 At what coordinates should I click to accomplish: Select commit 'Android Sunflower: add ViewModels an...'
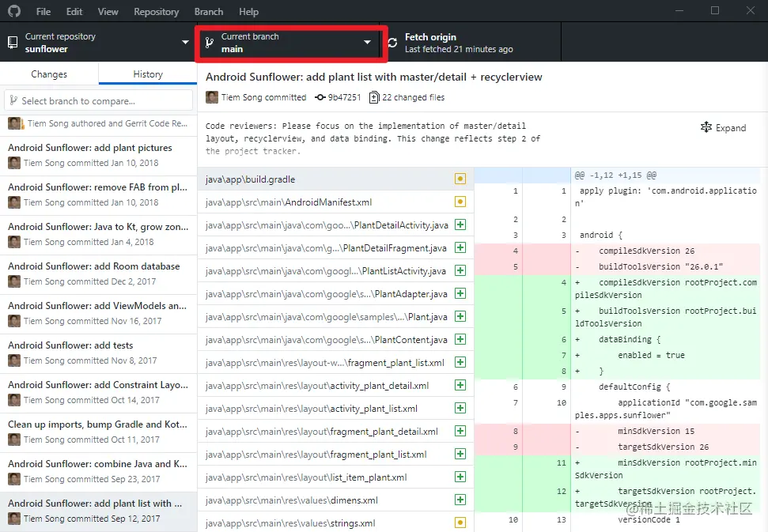tap(98, 314)
